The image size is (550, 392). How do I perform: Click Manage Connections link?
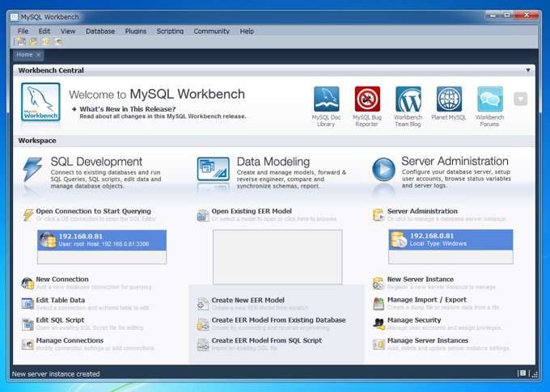[x=70, y=340]
